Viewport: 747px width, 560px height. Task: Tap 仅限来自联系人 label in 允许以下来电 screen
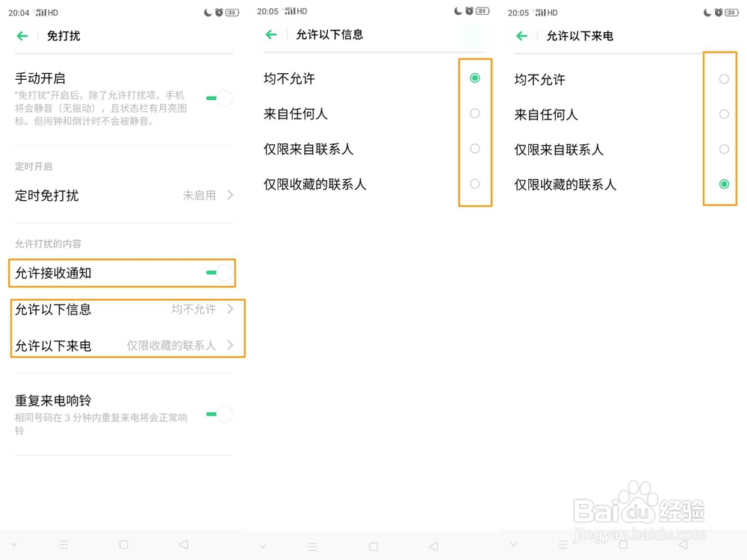(559, 149)
